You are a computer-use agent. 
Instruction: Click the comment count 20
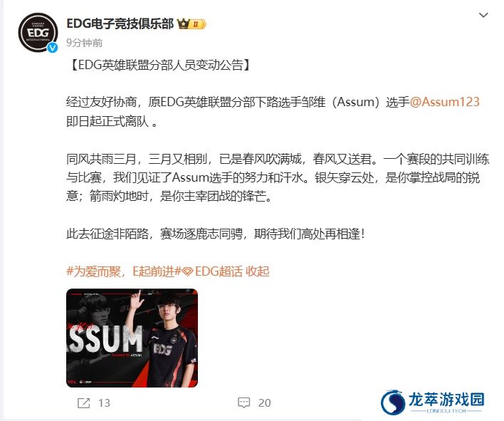265,403
